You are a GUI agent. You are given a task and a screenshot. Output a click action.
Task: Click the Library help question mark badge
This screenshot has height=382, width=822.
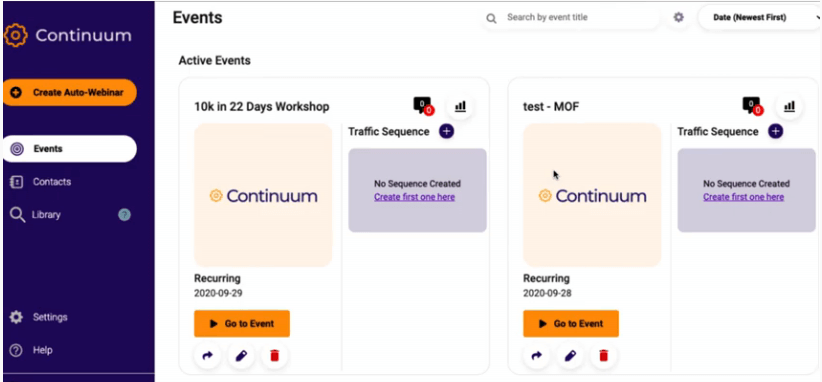(124, 214)
